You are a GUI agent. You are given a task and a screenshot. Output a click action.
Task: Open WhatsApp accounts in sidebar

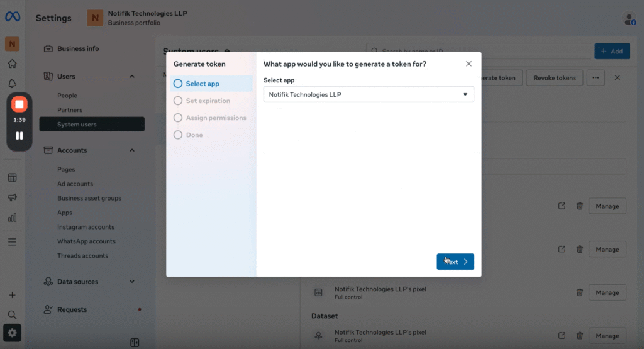[x=86, y=241]
